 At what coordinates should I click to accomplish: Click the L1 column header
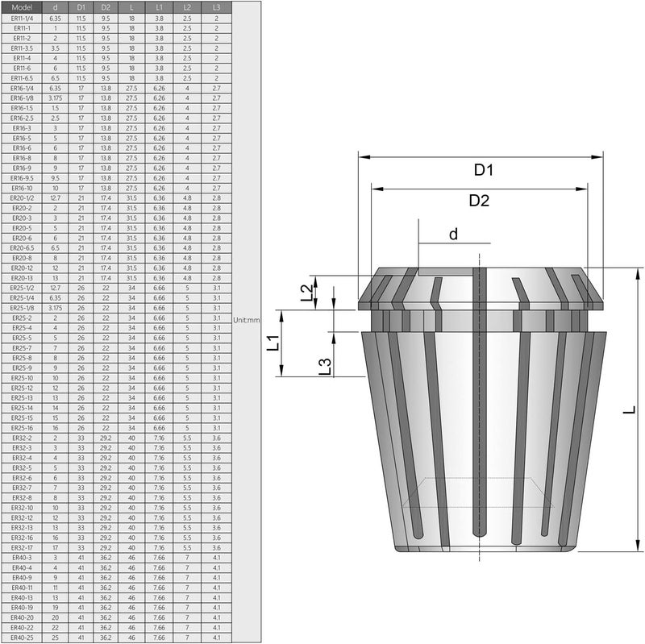158,6
